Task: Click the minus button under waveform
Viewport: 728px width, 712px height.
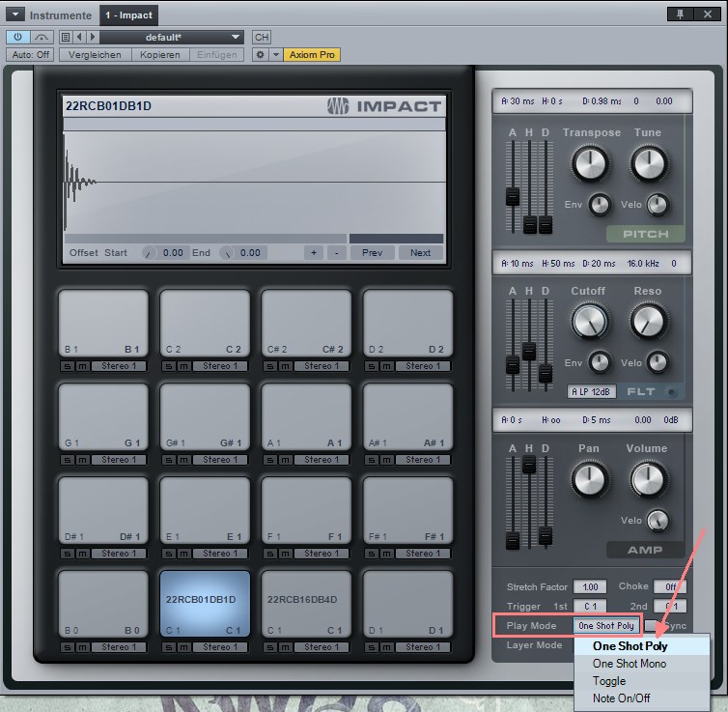Action: [337, 253]
